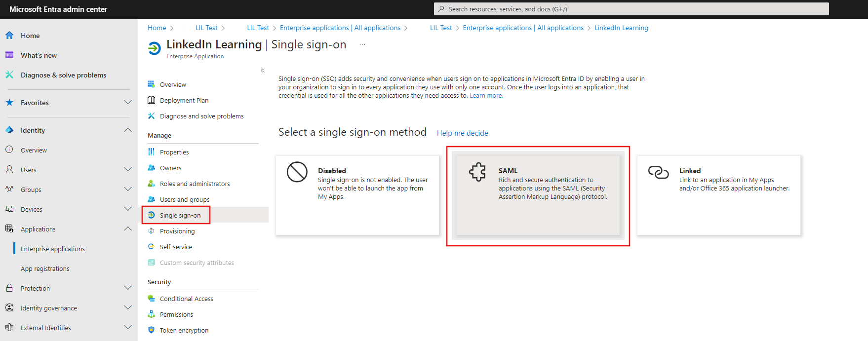Click the Properties bars icon
Screen dimensions: 868x341
tap(152, 152)
